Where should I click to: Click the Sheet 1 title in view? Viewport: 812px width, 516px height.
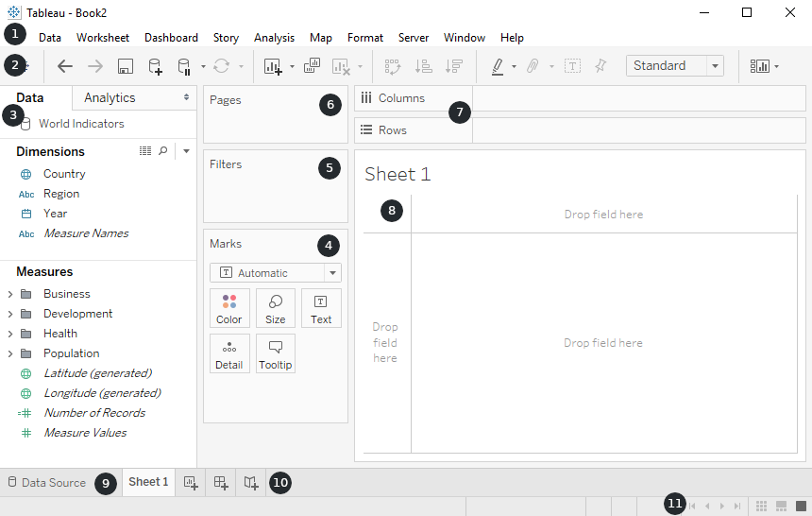click(398, 174)
